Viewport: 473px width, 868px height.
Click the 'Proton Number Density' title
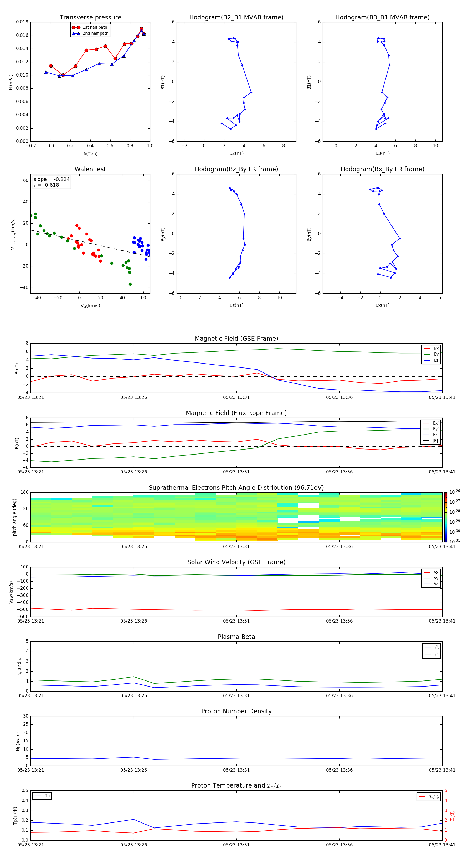[236, 711]
